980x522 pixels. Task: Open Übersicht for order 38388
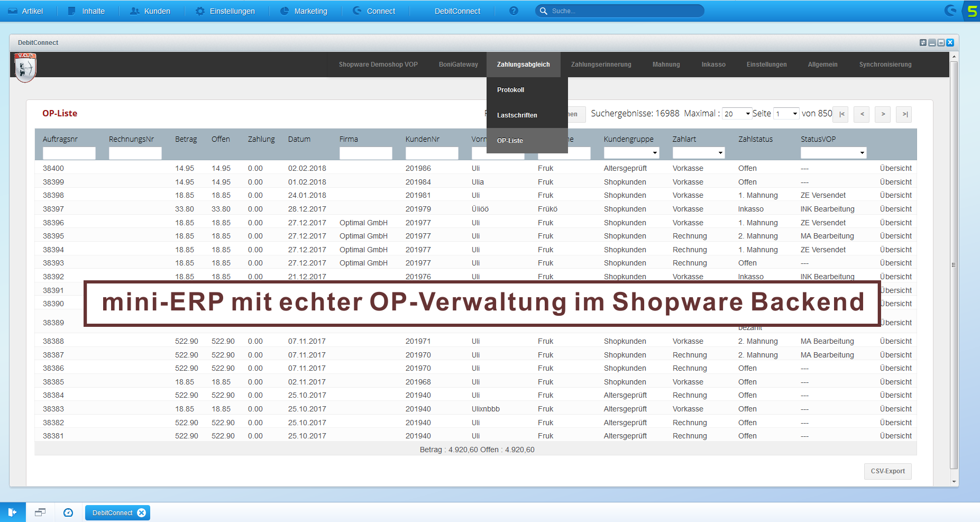pos(895,341)
